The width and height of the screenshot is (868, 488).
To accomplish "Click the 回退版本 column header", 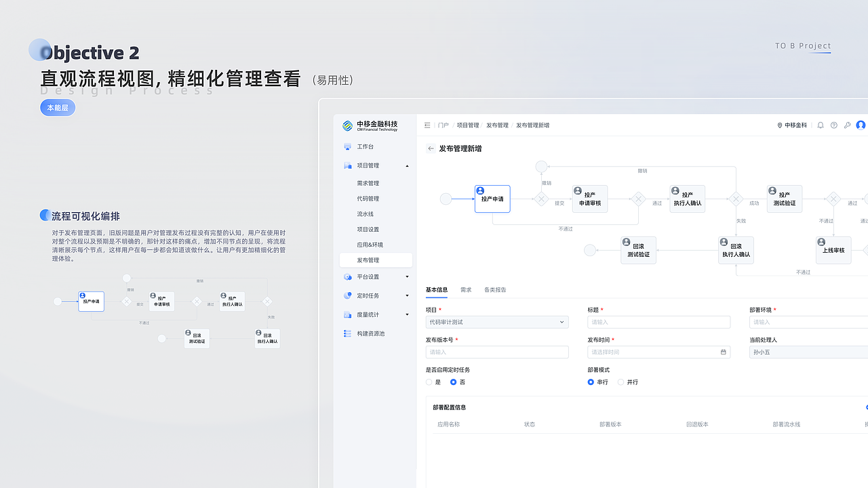I will tap(697, 424).
